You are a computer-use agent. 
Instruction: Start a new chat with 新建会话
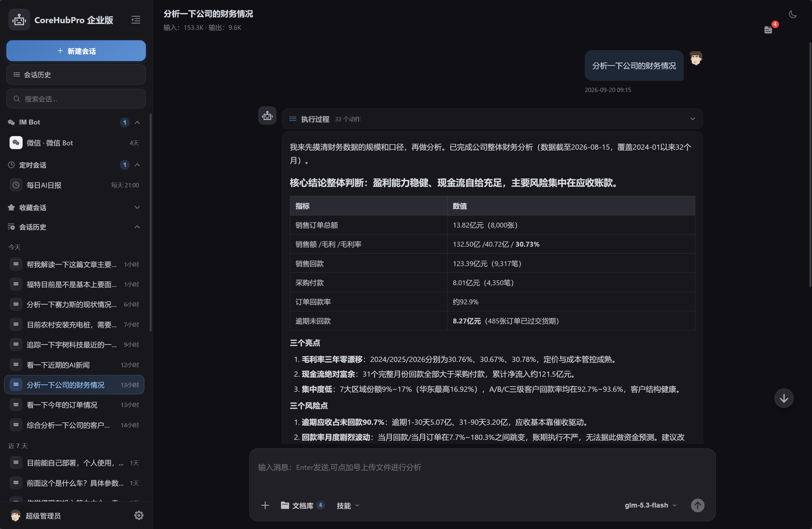pos(76,51)
